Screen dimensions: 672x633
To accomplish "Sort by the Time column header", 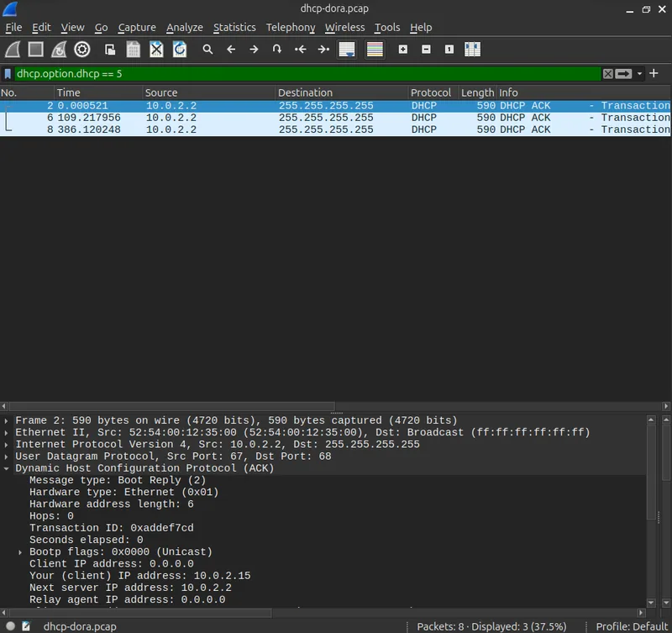I will tap(99, 92).
